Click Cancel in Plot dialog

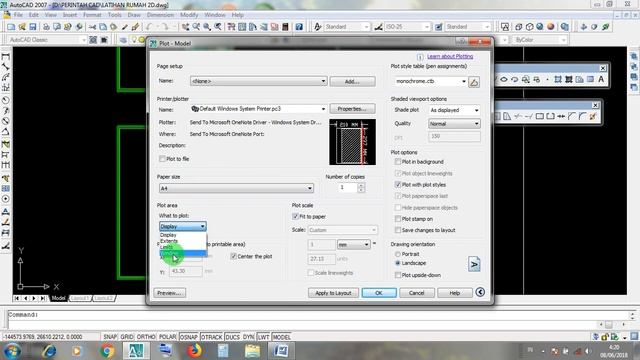coord(417,293)
